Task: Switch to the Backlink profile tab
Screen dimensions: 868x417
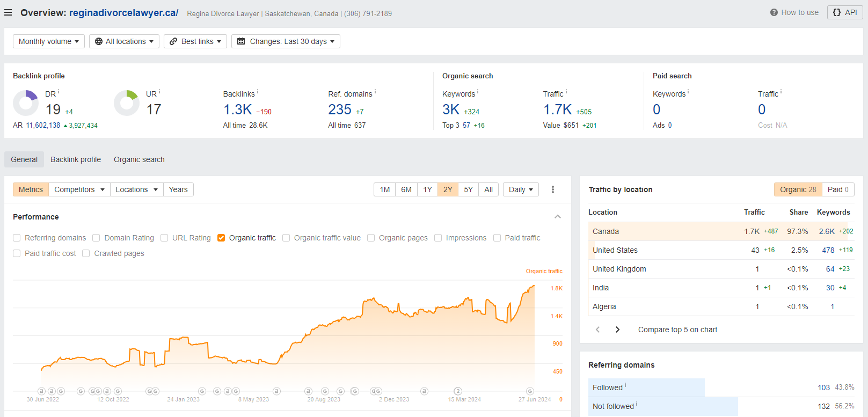Action: click(x=76, y=159)
